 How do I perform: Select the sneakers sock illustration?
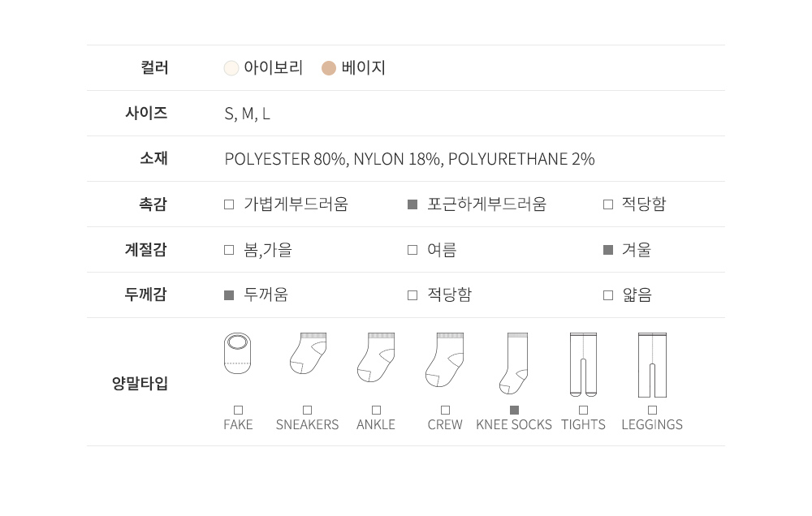coord(308,354)
